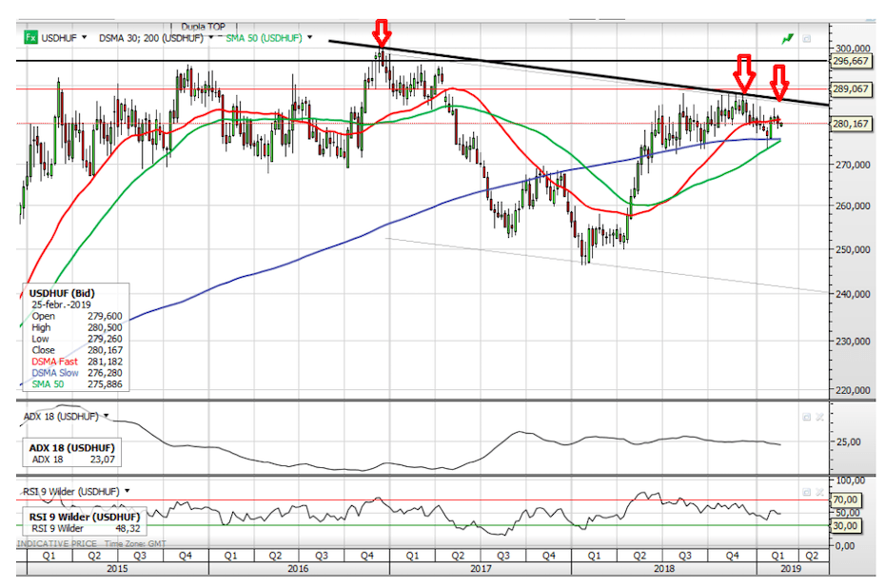Expand the ADX 18 (USDHUF) dropdown arrow
This screenshot has width=885, height=588.
pos(106,417)
